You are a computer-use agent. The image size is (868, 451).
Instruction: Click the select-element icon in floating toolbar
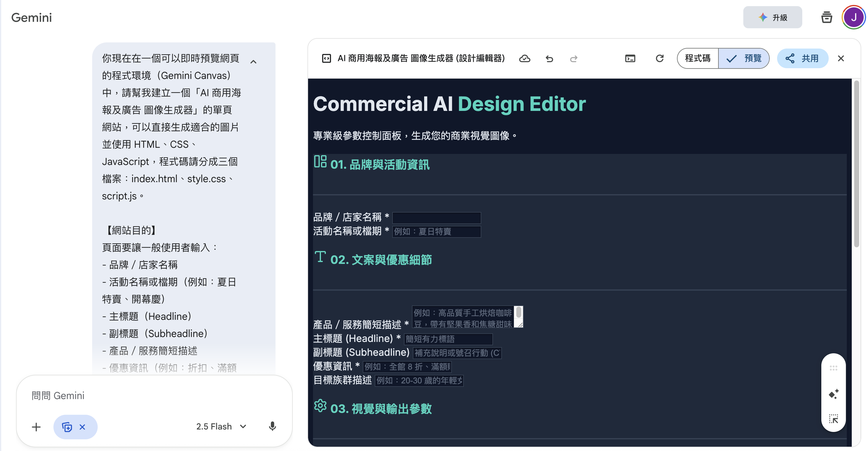click(834, 419)
